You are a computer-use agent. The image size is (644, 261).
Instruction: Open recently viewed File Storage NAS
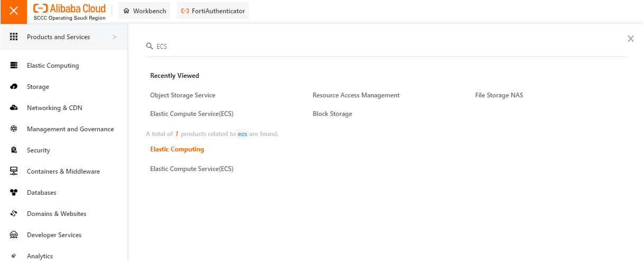(499, 95)
